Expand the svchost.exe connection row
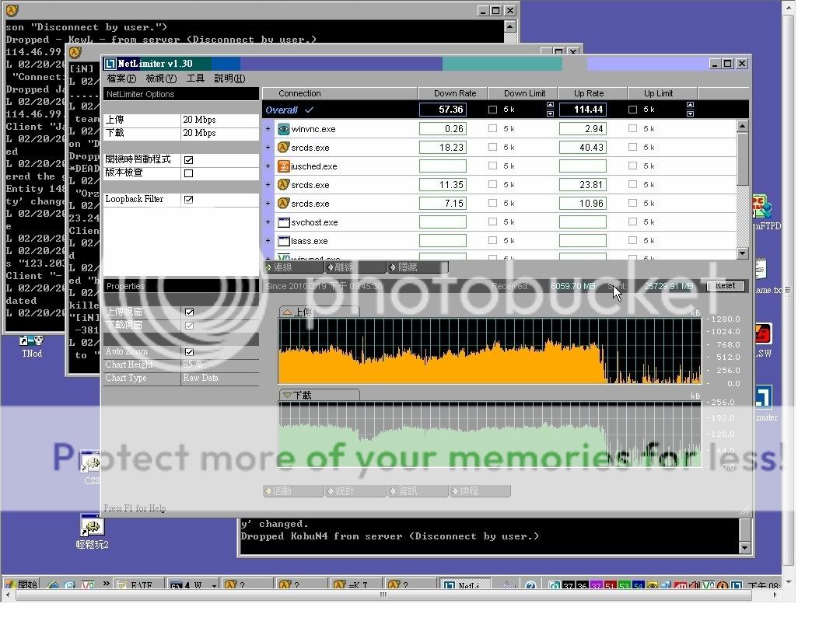Screen dimensions: 840x635 click(x=268, y=222)
